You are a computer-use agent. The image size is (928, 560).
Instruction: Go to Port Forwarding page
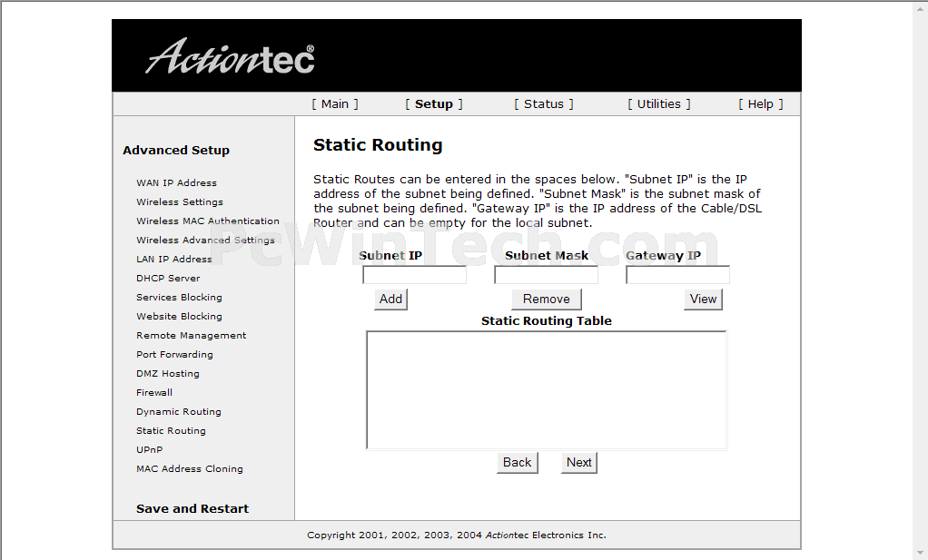(174, 354)
